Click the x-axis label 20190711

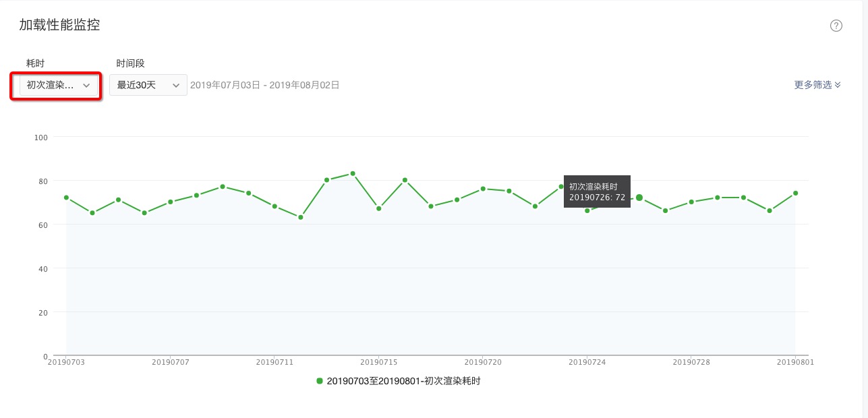[x=274, y=362]
